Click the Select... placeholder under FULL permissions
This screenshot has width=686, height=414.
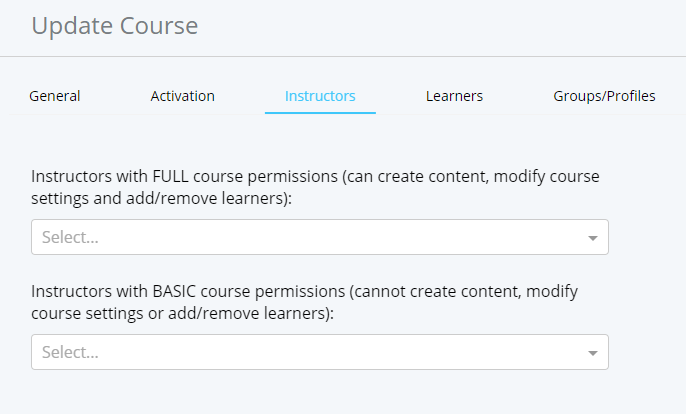coord(70,238)
